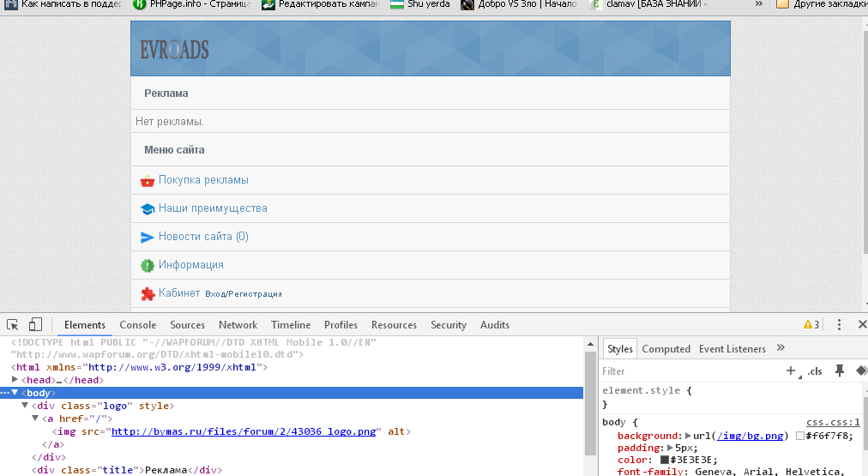
Task: Activate the inspect element picker icon
Action: [13, 325]
